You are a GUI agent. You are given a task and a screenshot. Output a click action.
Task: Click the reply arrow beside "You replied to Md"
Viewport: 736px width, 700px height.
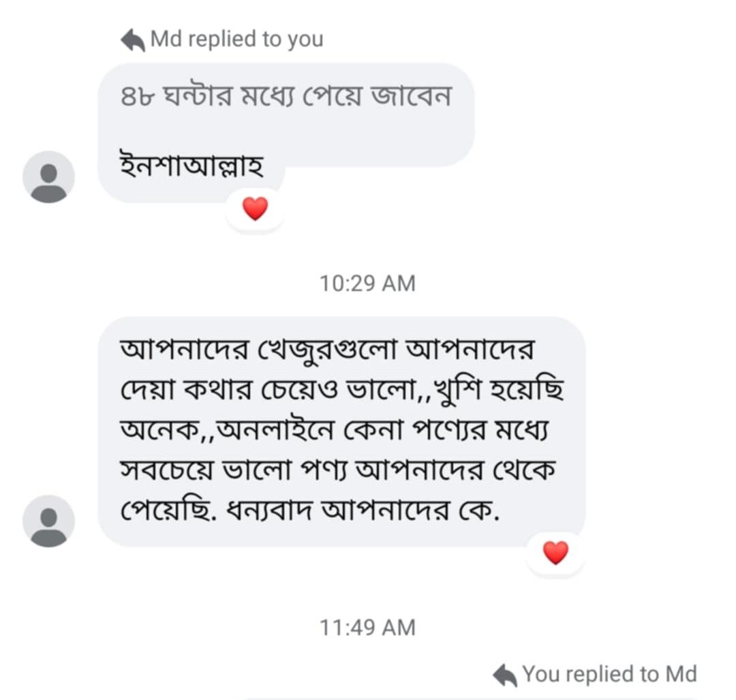505,675
